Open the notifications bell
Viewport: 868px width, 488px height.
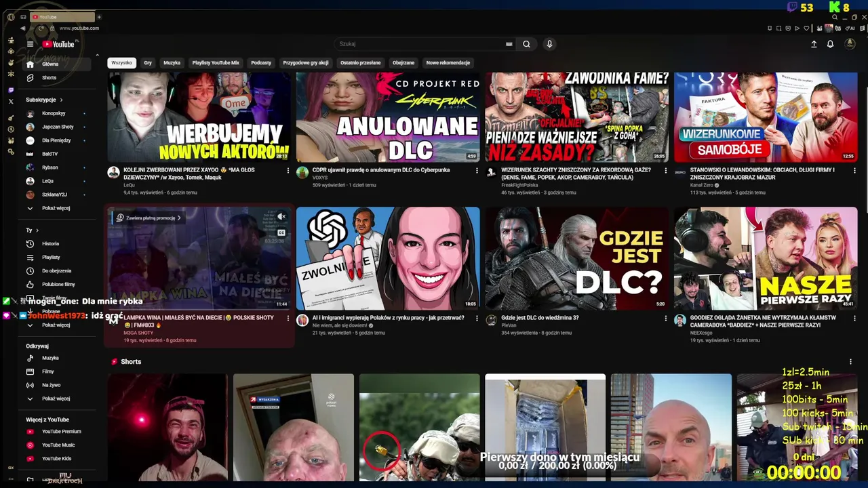click(830, 44)
